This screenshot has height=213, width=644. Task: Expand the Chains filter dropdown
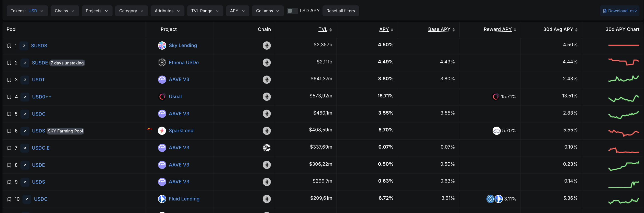(65, 11)
